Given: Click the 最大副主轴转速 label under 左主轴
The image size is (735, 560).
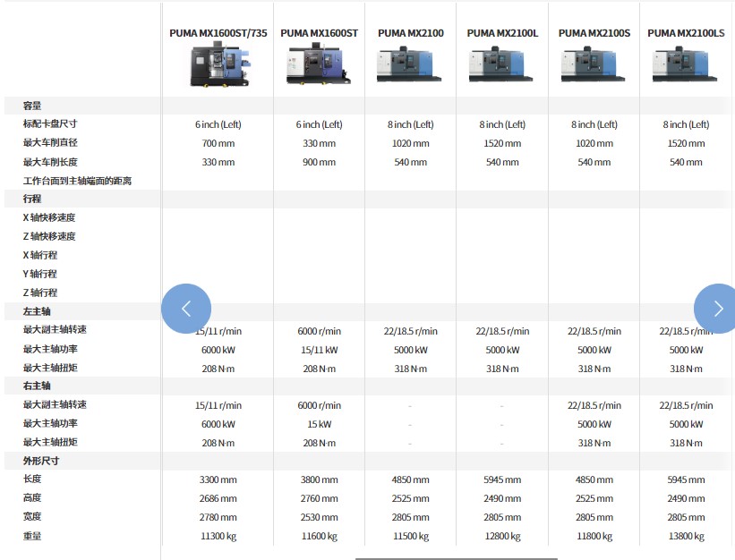Looking at the screenshot, I should [x=55, y=329].
